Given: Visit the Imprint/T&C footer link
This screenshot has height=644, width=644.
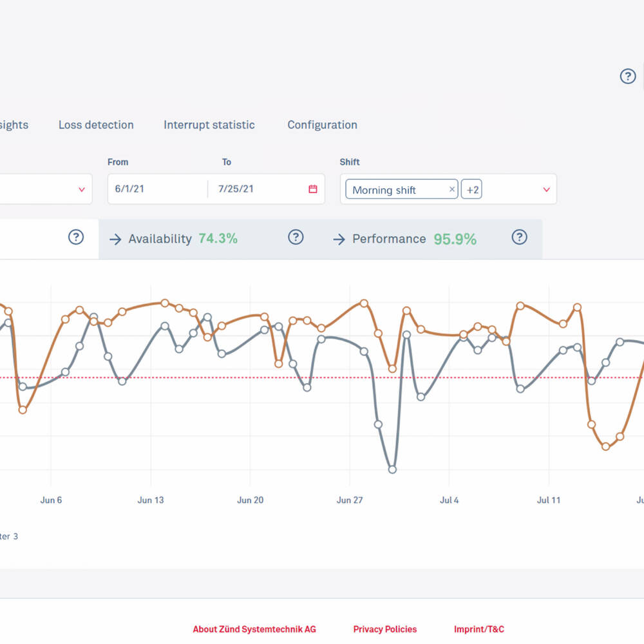Looking at the screenshot, I should click(x=478, y=629).
